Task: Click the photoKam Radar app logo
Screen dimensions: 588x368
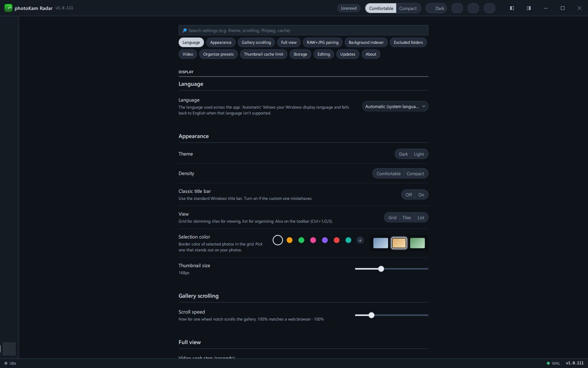Action: (8, 8)
